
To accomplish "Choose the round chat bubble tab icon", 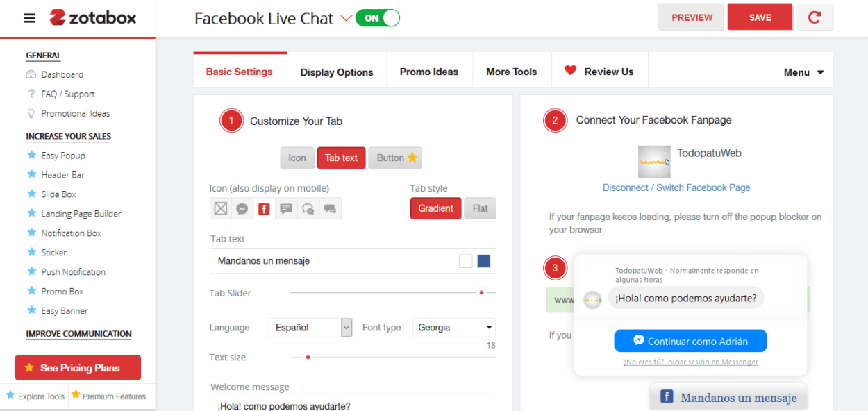I will tap(308, 208).
